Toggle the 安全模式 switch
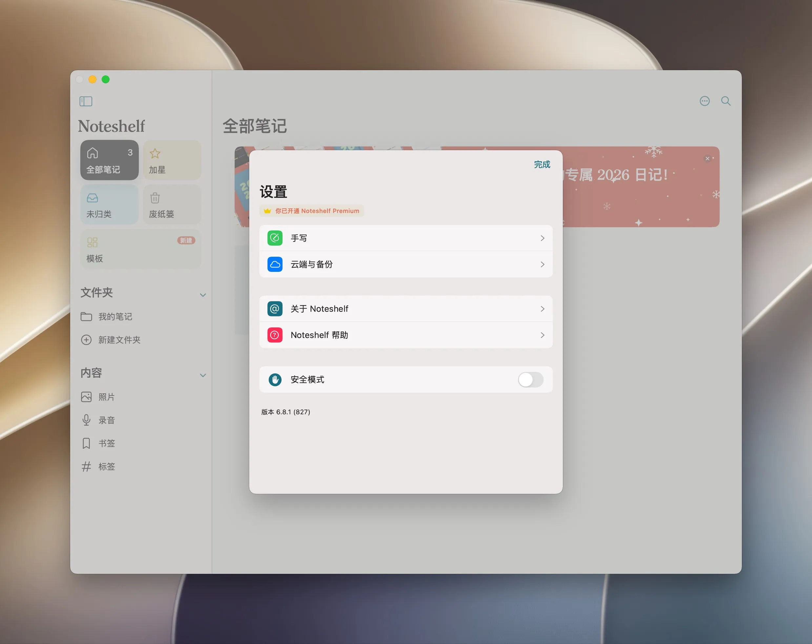The image size is (812, 644). [x=531, y=380]
